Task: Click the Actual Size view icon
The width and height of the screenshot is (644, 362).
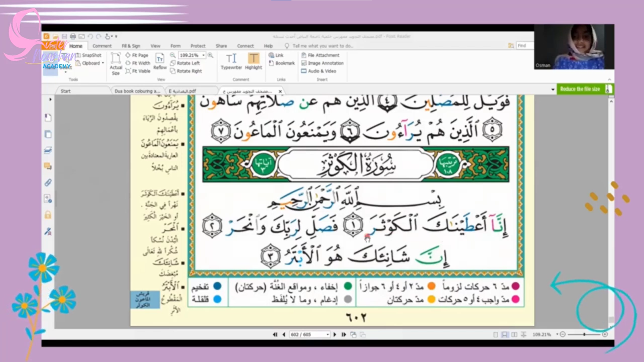Action: point(116,64)
